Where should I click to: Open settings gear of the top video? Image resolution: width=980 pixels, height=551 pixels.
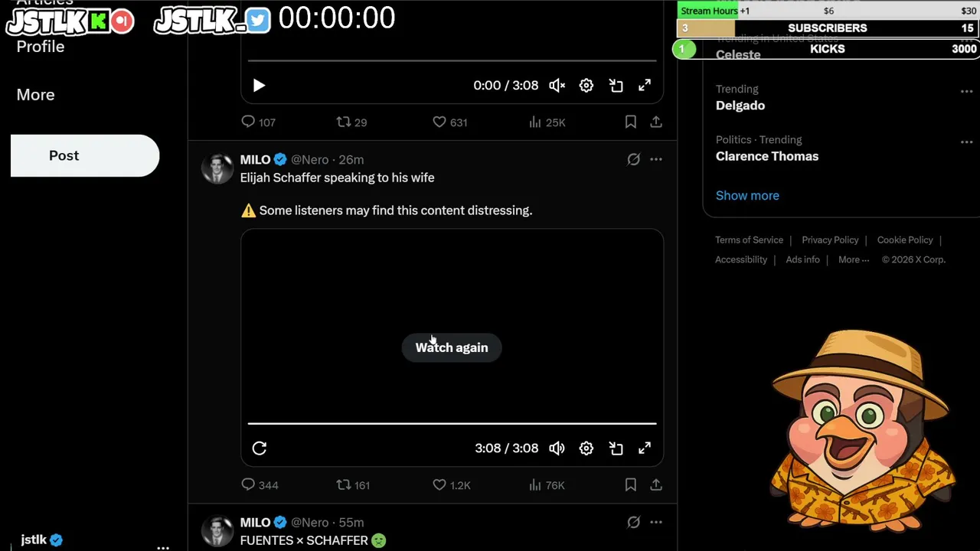coord(586,86)
